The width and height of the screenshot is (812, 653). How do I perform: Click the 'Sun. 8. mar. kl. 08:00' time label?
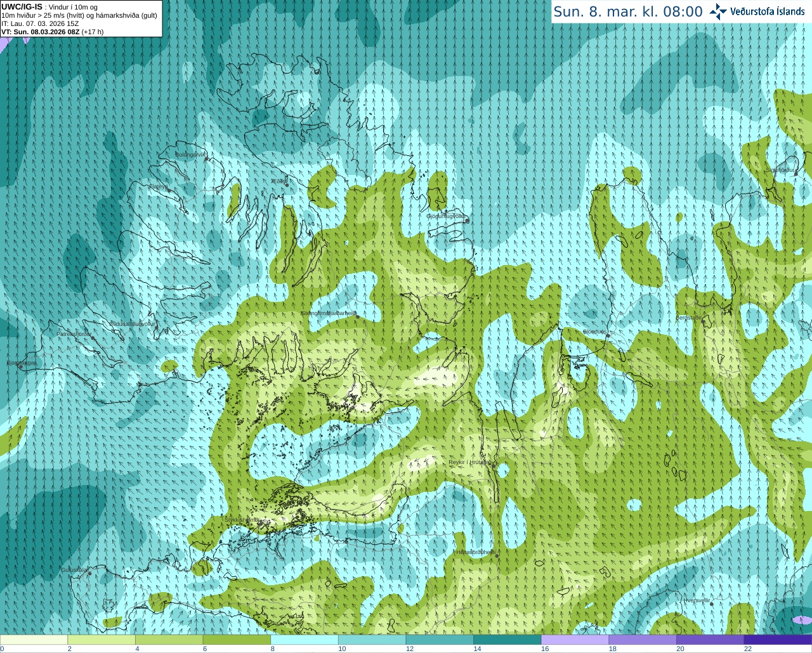628,11
